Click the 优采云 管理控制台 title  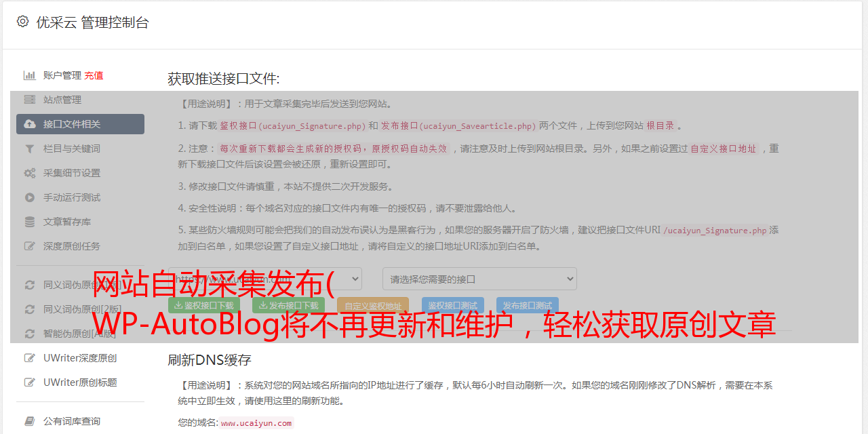coord(92,22)
